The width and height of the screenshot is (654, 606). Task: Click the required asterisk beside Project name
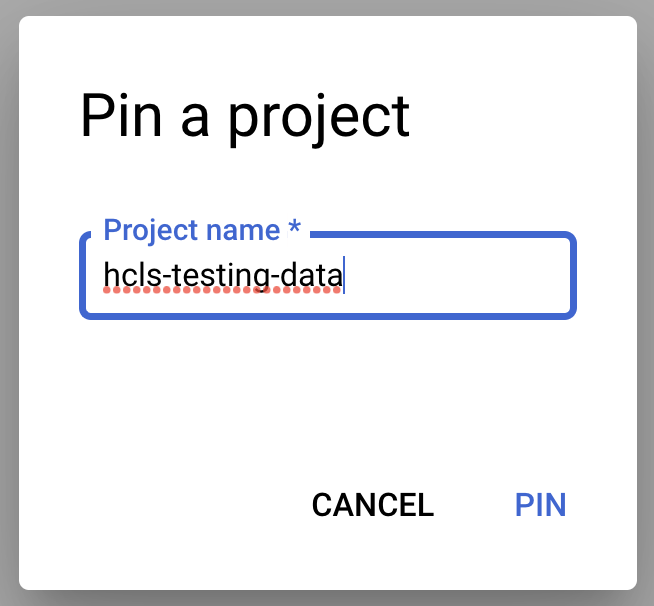(x=294, y=229)
